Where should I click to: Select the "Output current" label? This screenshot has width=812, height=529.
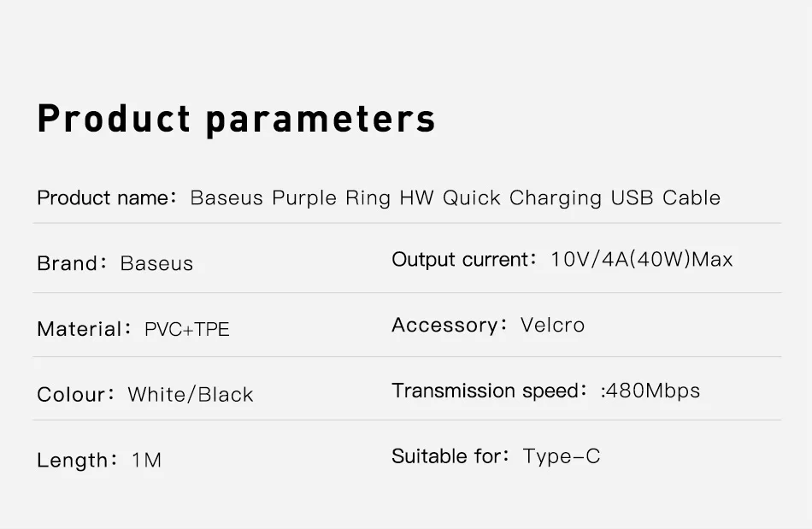(x=461, y=259)
